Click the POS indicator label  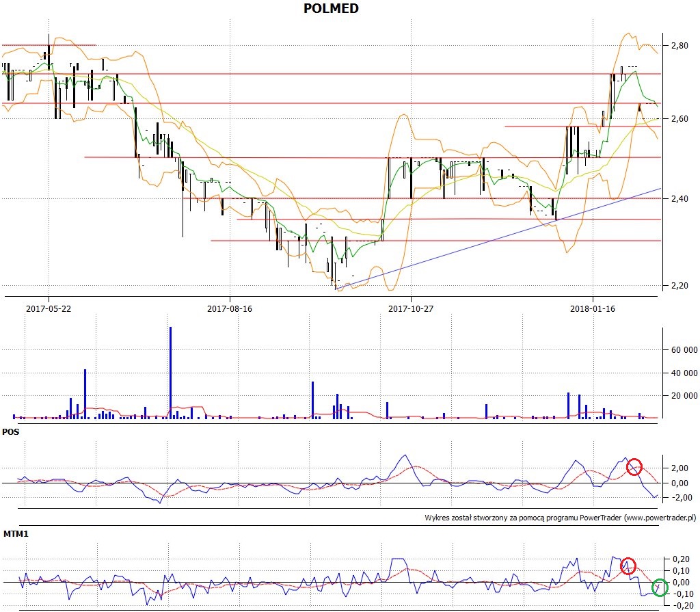tap(11, 432)
